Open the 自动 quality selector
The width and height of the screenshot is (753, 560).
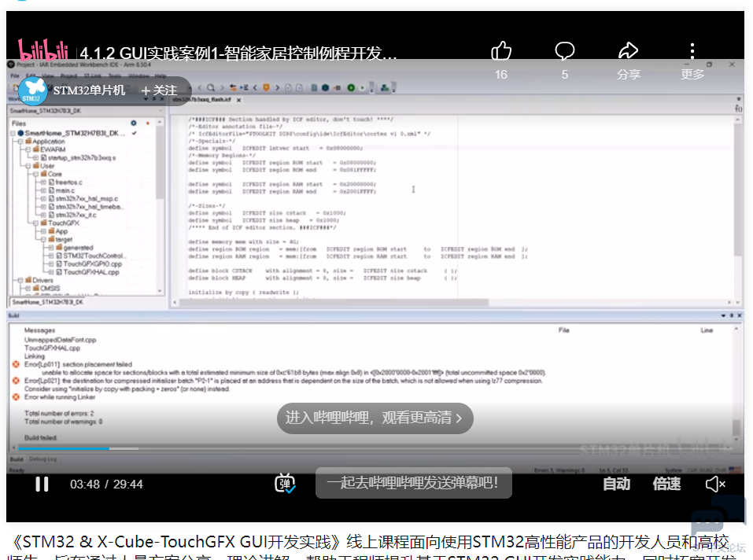click(x=616, y=484)
